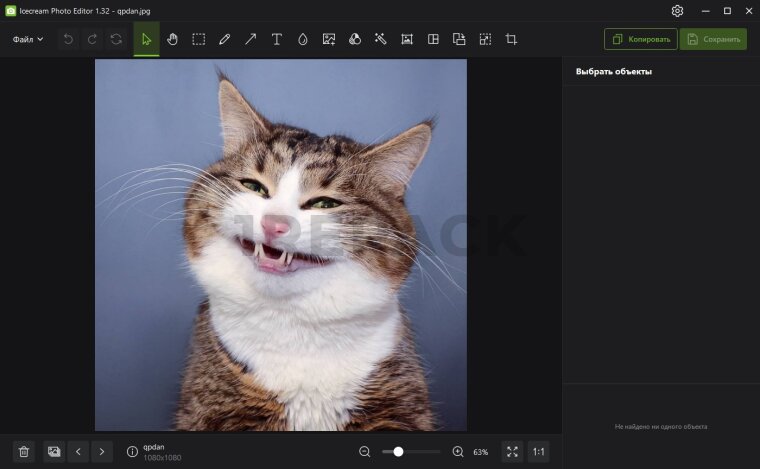This screenshot has height=469, width=760.
Task: Show image info for qpdan
Action: 132,452
